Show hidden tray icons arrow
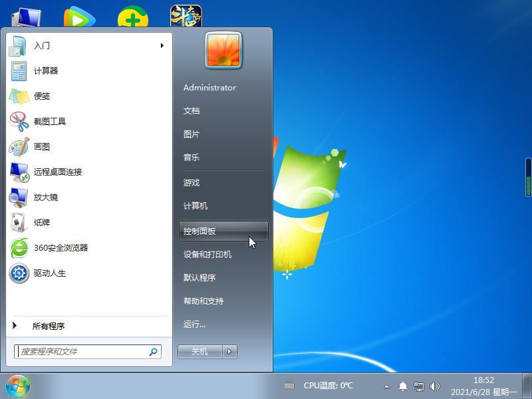Image resolution: width=532 pixels, height=399 pixels. 387,386
